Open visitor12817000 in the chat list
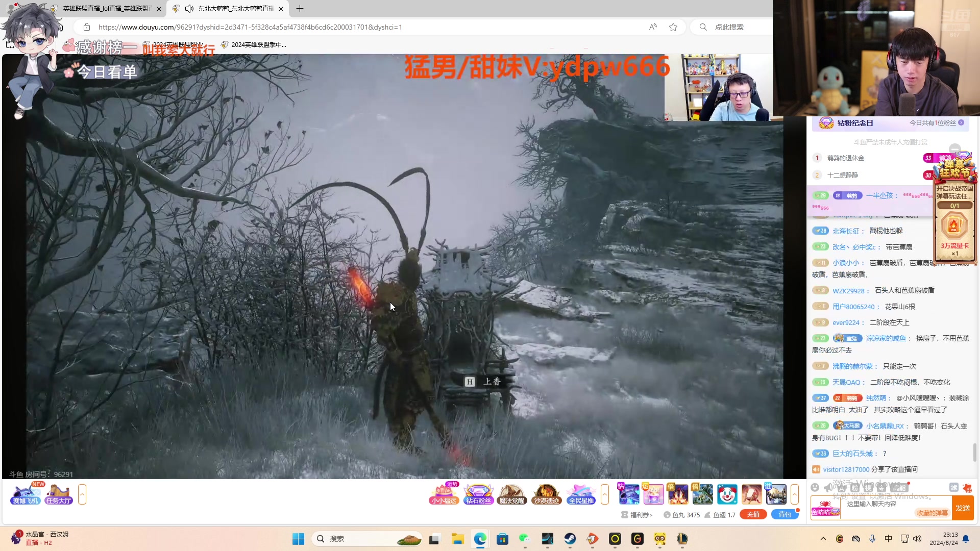 (846, 469)
